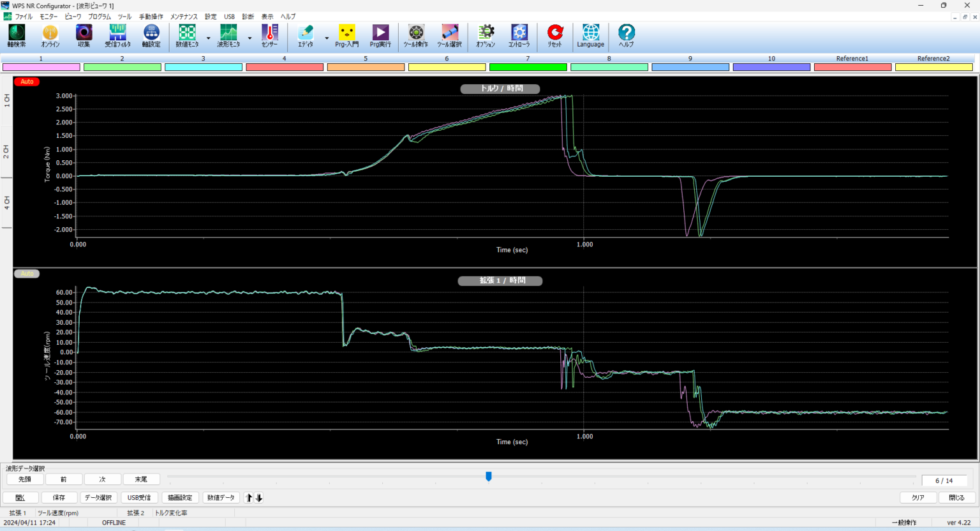Toggle the red Auto badge on torque chart

27,82
